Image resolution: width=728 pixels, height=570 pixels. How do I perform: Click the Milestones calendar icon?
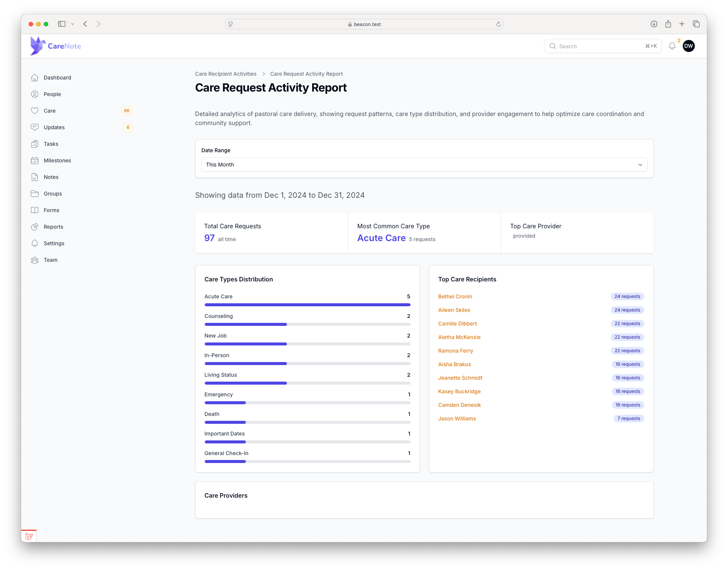tap(35, 160)
